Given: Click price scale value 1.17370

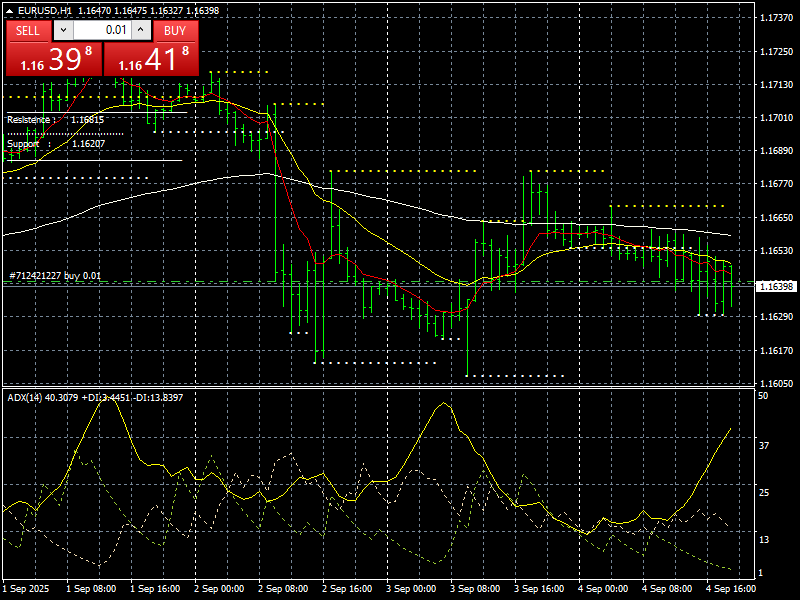Looking at the screenshot, I should pyautogui.click(x=777, y=18).
